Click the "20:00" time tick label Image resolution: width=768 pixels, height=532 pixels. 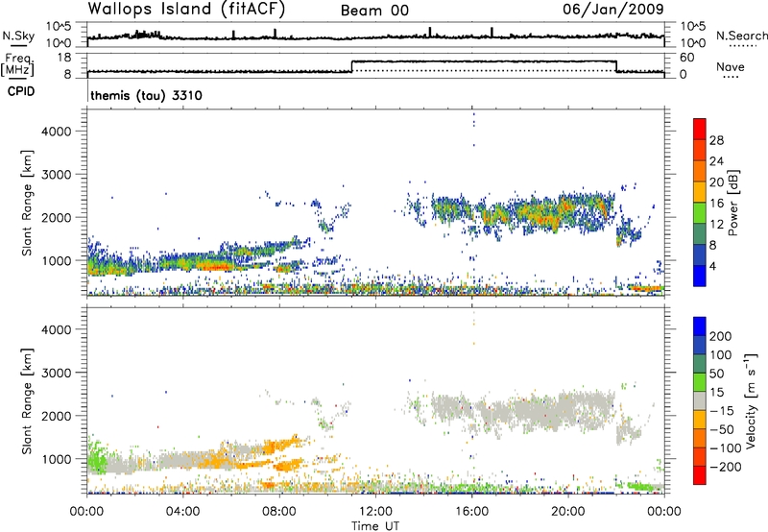tap(568, 512)
